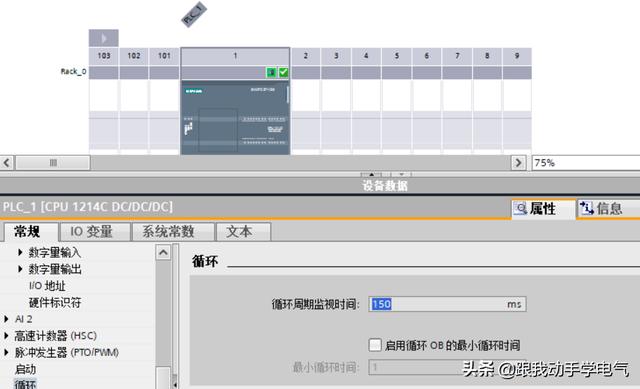Click the splitter up arrow above 设备数据
Image resolution: width=640 pixels, height=389 pixels.
pos(371,174)
